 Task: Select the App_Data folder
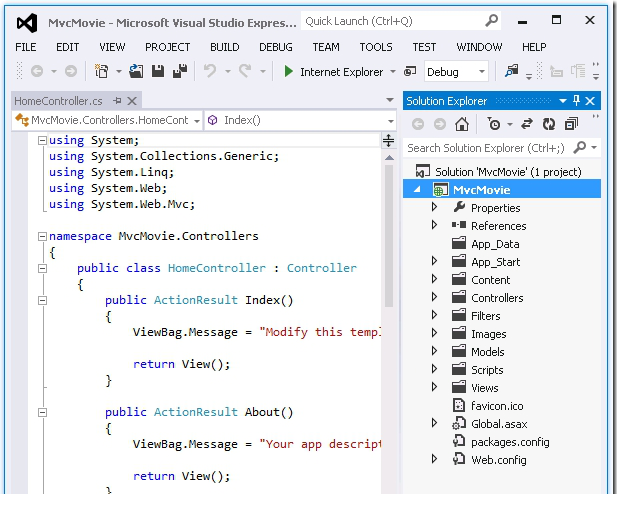[495, 244]
